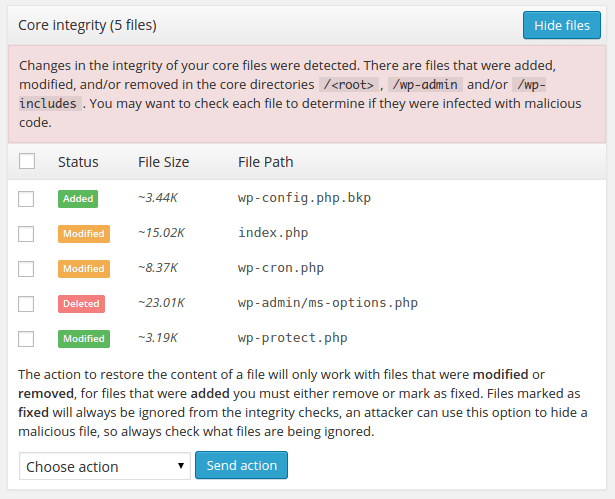The image size is (615, 499).
Task: Click the Modified badge beside wp-cron.php
Action: pos(84,269)
